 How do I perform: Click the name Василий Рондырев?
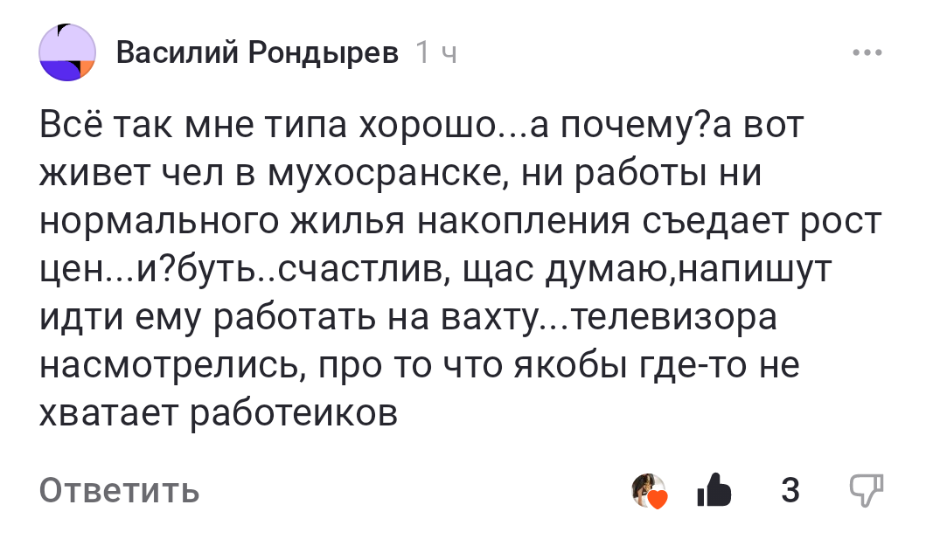pos(258,51)
